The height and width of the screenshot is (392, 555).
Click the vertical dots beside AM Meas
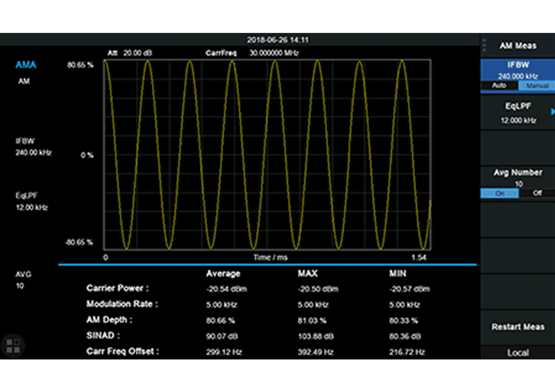[x=484, y=45]
